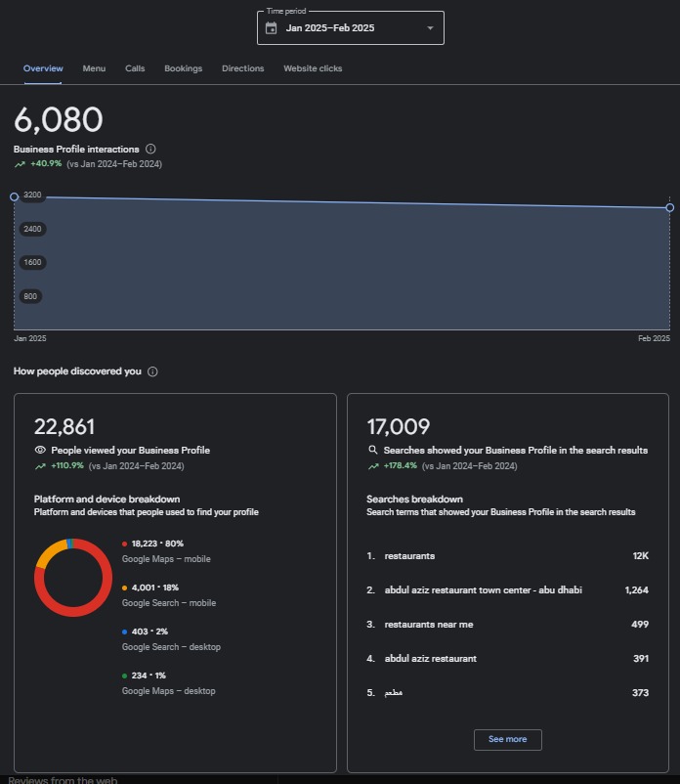
Task: Select the Bookings tab
Action: (x=183, y=68)
